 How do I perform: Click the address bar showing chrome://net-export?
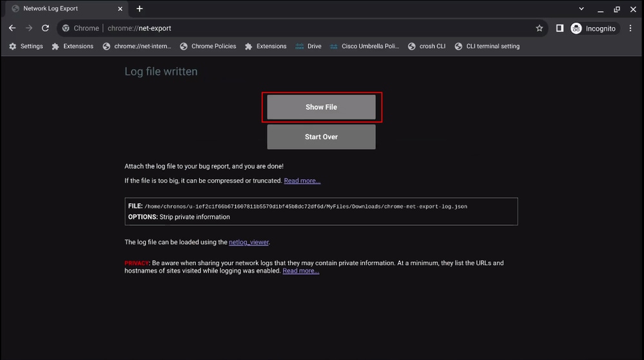click(302, 28)
